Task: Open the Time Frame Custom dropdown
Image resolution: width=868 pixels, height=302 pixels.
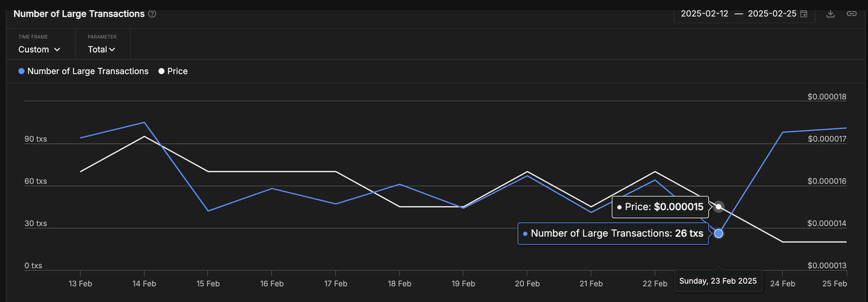Action: (39, 50)
